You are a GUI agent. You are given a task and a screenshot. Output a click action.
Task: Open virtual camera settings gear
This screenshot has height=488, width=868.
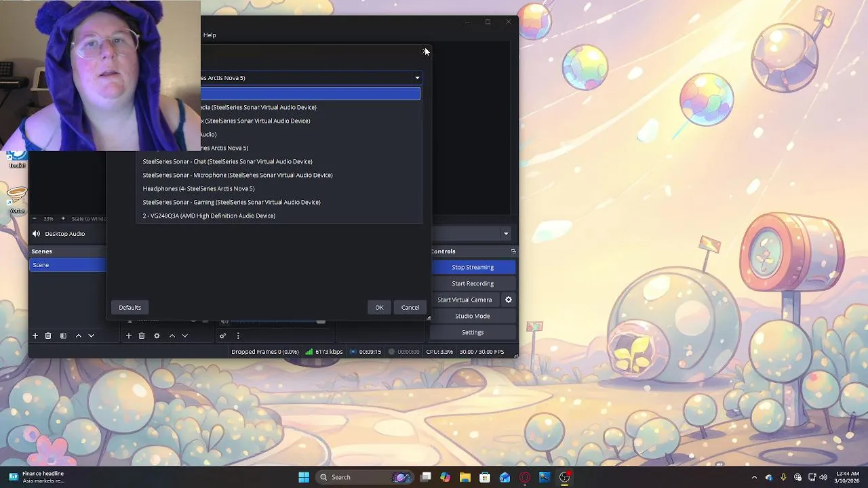click(509, 300)
